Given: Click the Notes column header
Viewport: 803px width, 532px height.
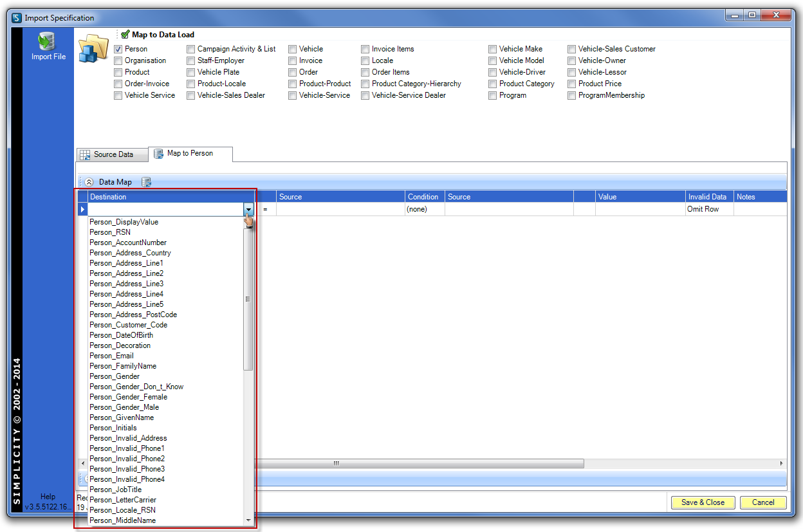Looking at the screenshot, I should 761,197.
